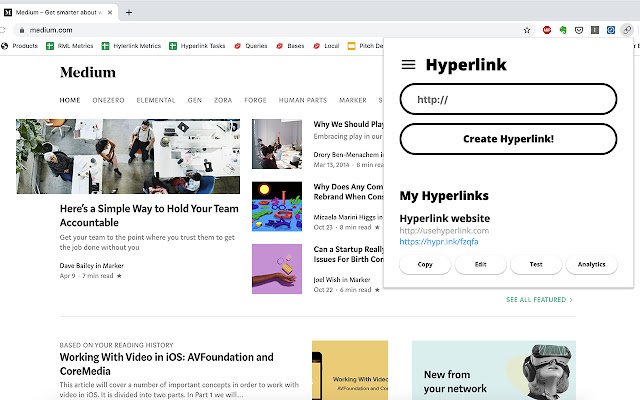The width and height of the screenshot is (640, 400).
Task: Select the GEN navigation tab
Action: tap(195, 100)
